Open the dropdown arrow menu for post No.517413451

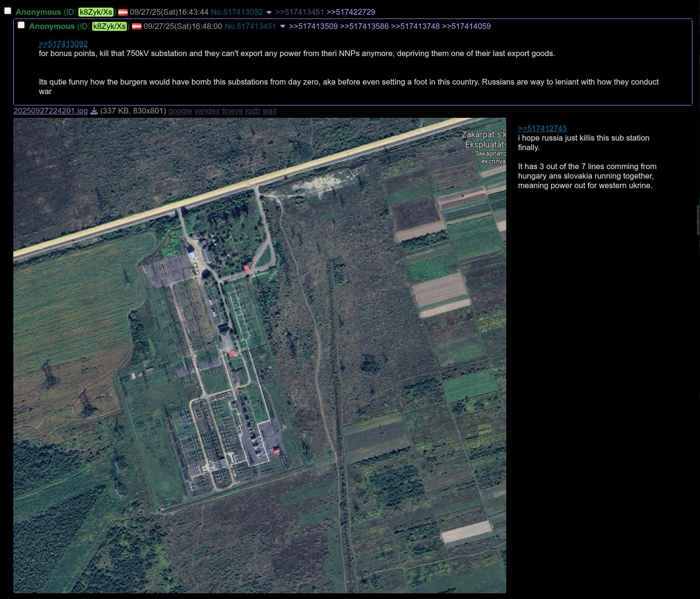point(283,27)
